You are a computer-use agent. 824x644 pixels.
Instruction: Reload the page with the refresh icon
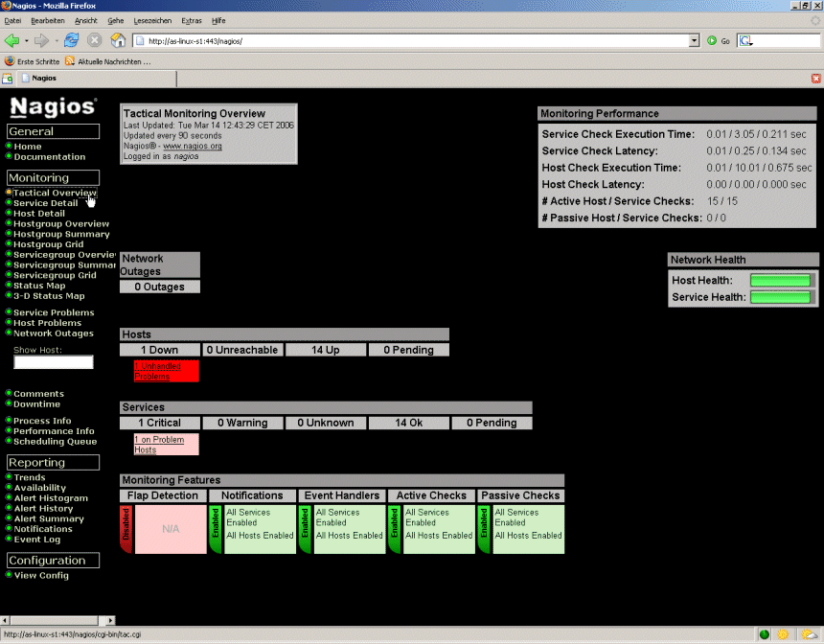71,40
